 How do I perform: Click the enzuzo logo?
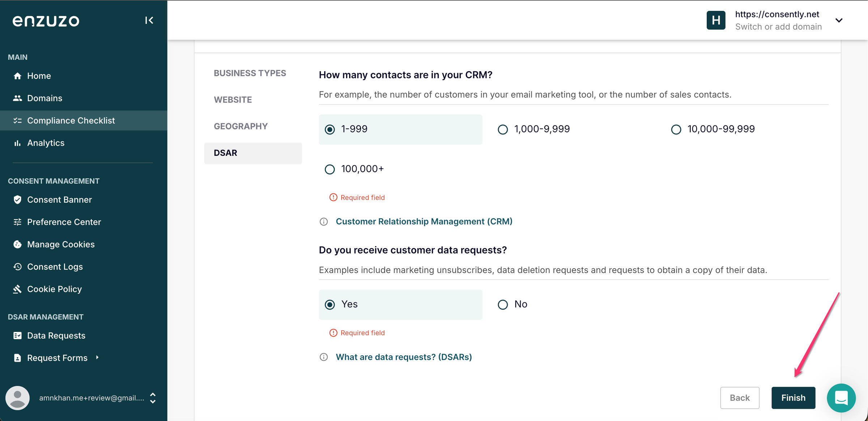[x=46, y=21]
